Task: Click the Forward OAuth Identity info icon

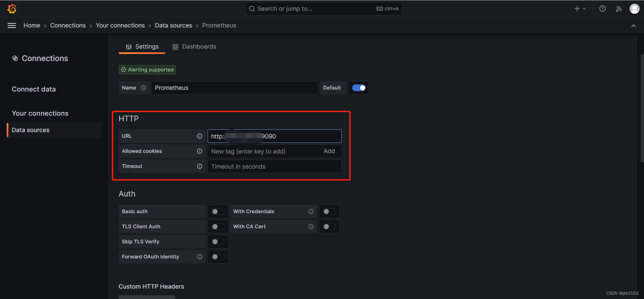Action: 200,257
